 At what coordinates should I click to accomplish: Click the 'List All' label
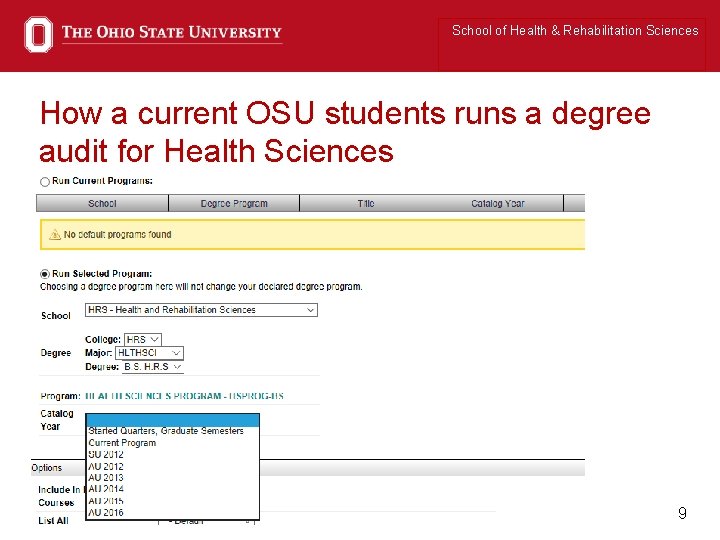tap(53, 520)
